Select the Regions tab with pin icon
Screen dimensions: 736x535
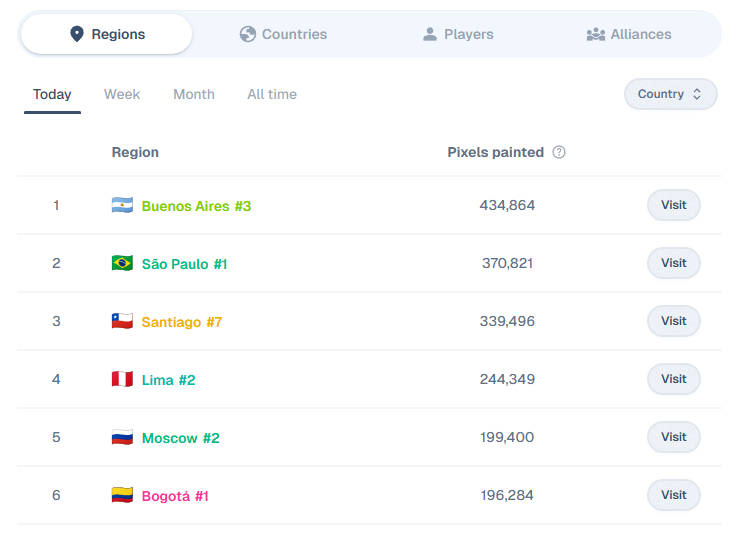tap(107, 34)
